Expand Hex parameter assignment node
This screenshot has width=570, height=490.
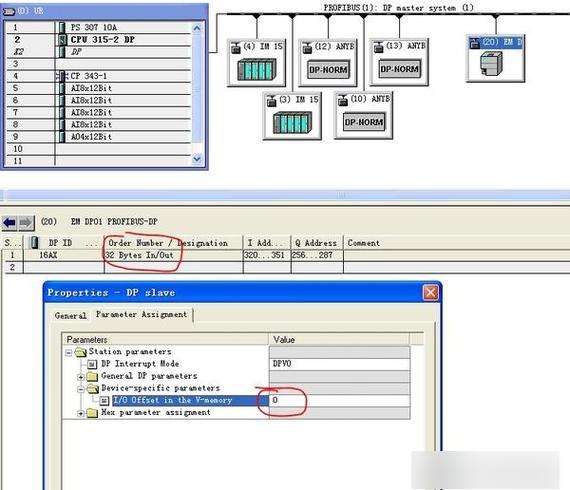point(81,413)
